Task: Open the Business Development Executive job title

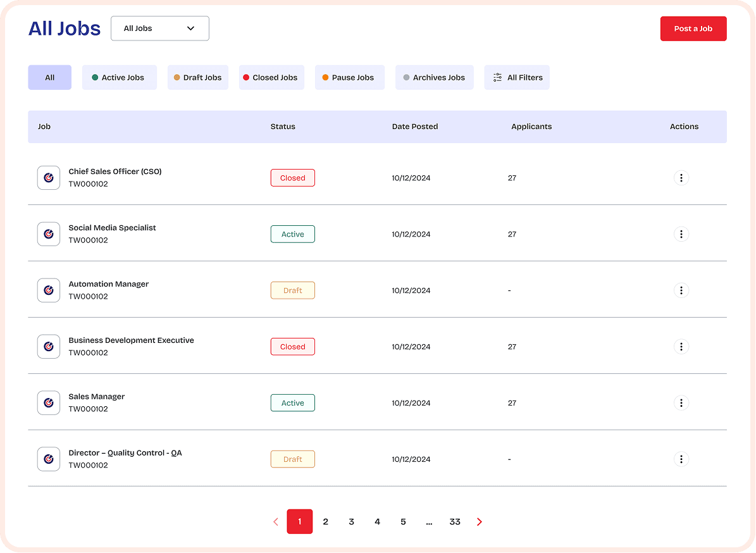Action: pos(131,340)
